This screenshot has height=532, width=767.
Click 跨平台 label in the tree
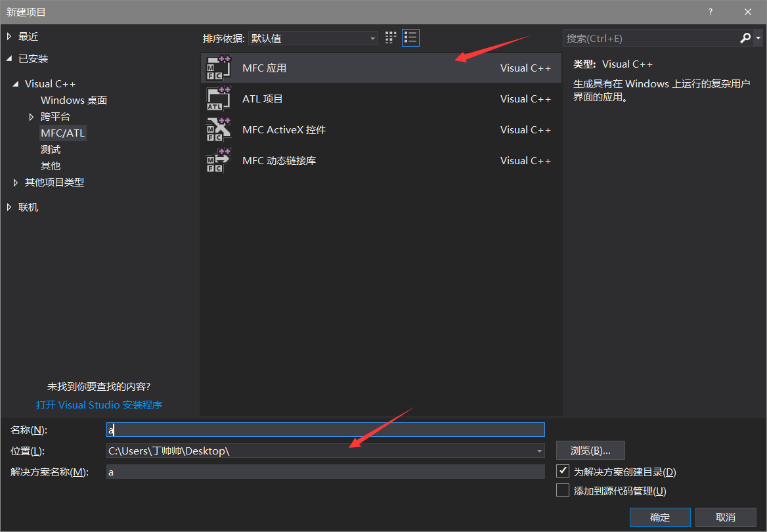pyautogui.click(x=56, y=116)
